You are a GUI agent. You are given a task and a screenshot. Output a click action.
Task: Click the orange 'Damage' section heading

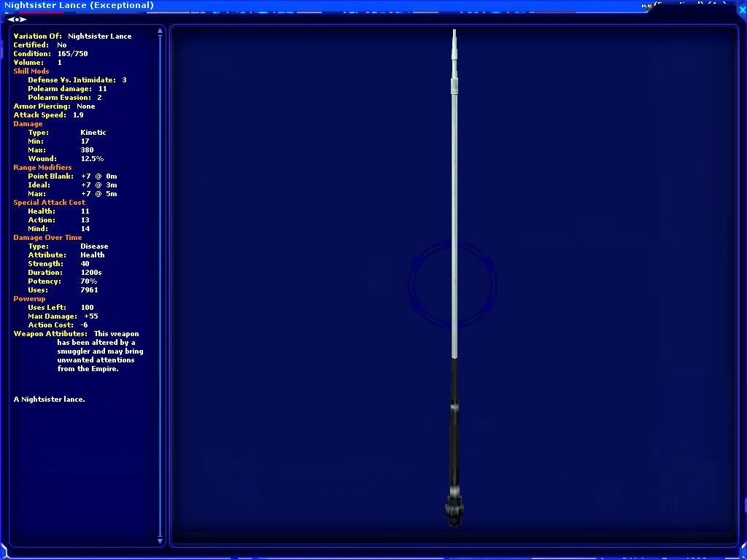coord(28,124)
